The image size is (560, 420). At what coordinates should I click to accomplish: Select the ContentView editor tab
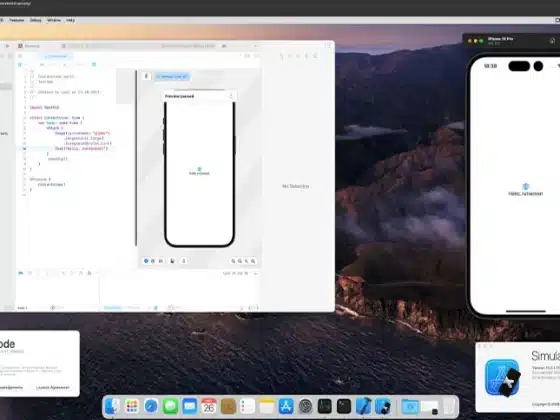pos(57,56)
